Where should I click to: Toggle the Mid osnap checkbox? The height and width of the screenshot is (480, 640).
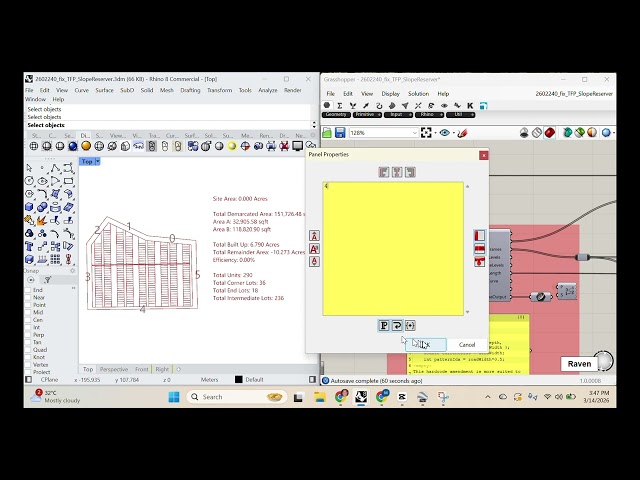click(28, 312)
